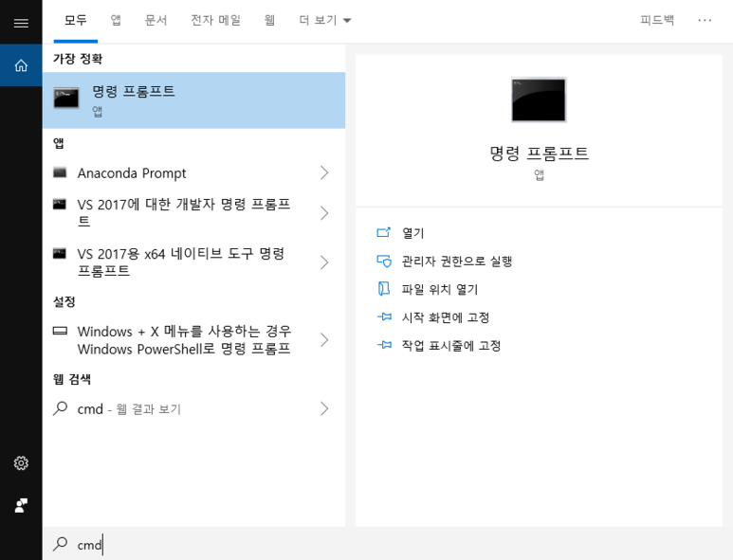Click the search box magnifier icon
This screenshot has width=733, height=560.
pos(61,544)
